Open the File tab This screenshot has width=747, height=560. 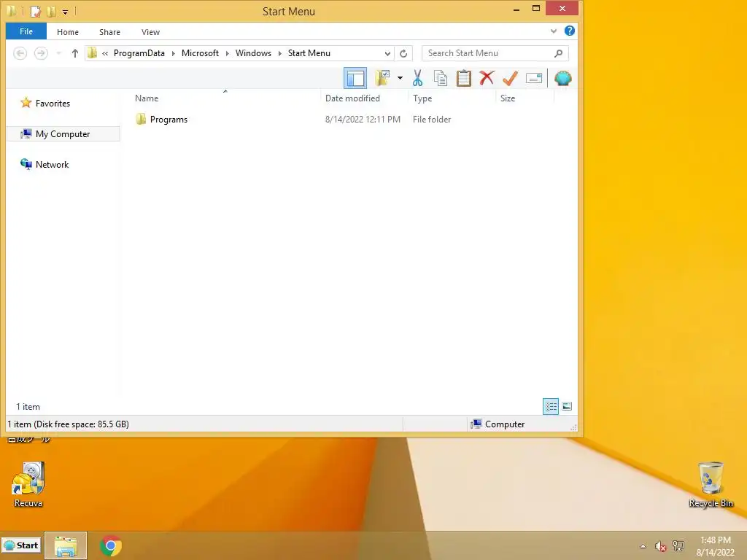tap(26, 31)
